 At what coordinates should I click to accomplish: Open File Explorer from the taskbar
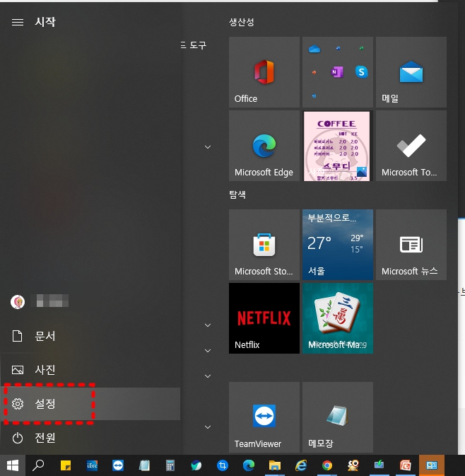274,465
